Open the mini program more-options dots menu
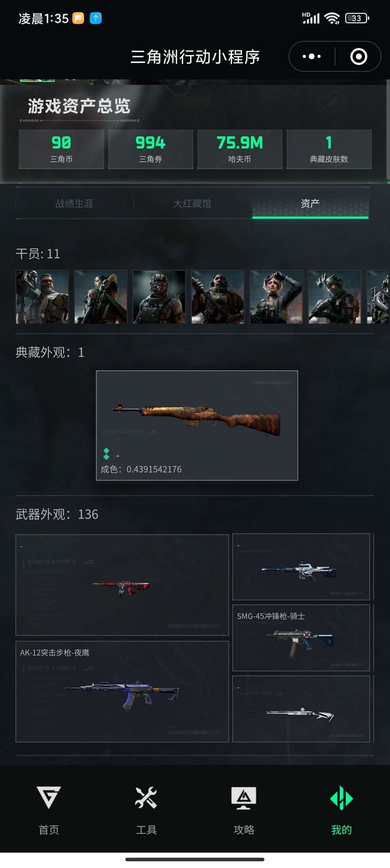This screenshot has width=390, height=868. (x=312, y=56)
